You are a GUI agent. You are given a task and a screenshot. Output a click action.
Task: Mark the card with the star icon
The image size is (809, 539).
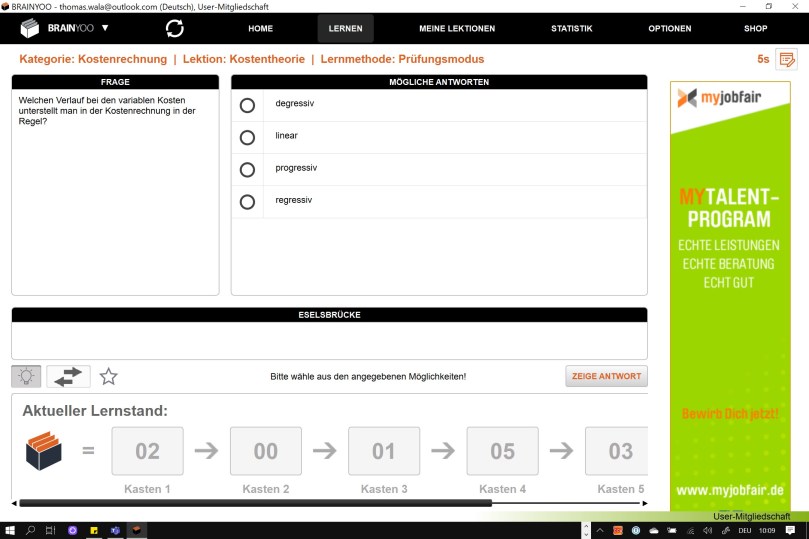coord(109,376)
